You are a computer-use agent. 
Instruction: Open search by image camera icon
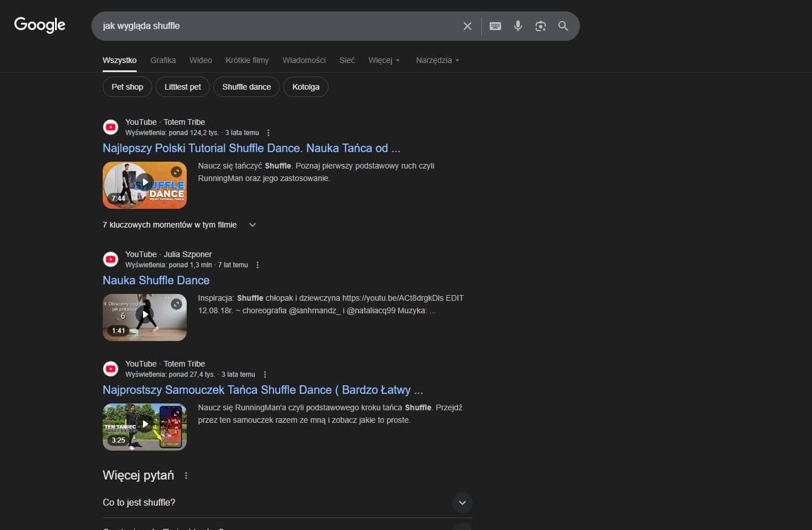[x=540, y=26]
